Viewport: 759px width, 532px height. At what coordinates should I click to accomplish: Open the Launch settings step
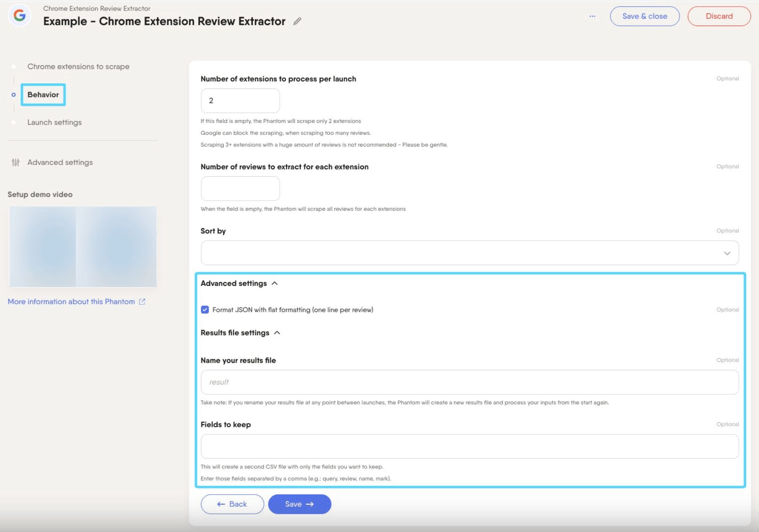click(54, 122)
